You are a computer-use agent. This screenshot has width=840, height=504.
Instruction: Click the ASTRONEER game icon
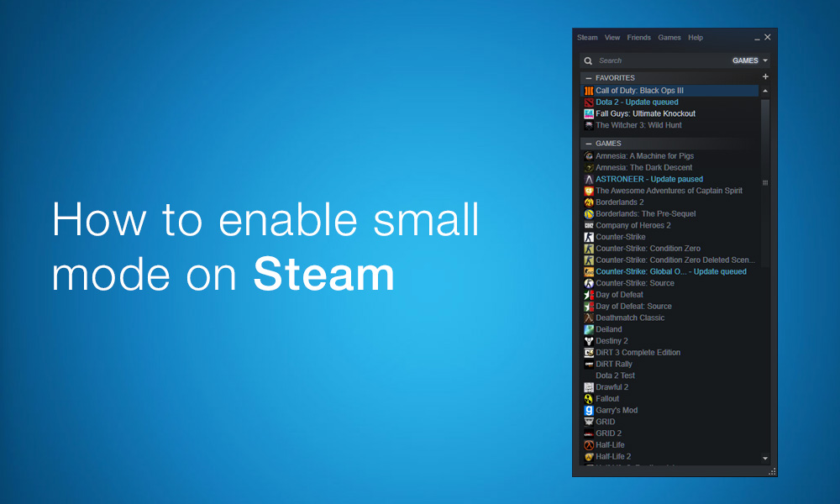click(589, 180)
